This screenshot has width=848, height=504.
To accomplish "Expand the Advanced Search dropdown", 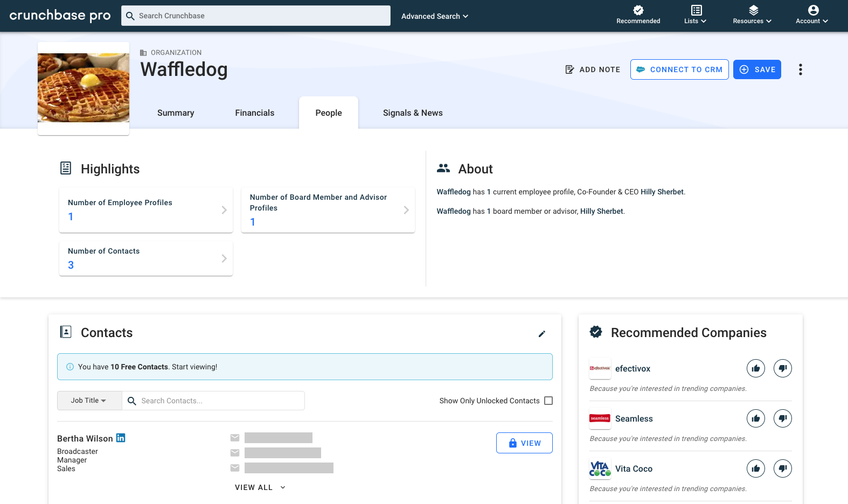I will point(435,16).
